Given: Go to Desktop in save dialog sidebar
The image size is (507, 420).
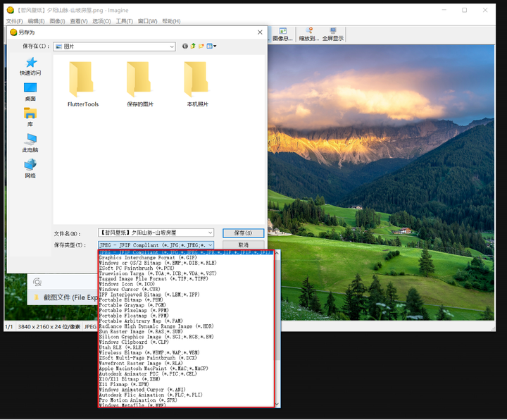Looking at the screenshot, I should pyautogui.click(x=30, y=92).
